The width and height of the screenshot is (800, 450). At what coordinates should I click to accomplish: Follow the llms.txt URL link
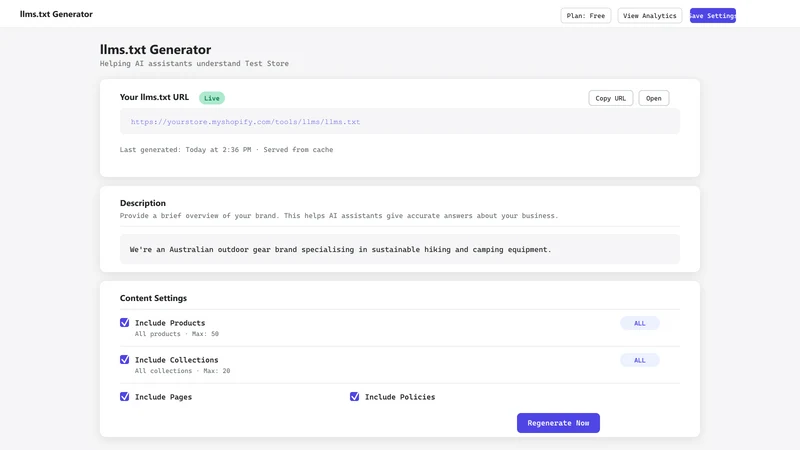coord(245,121)
